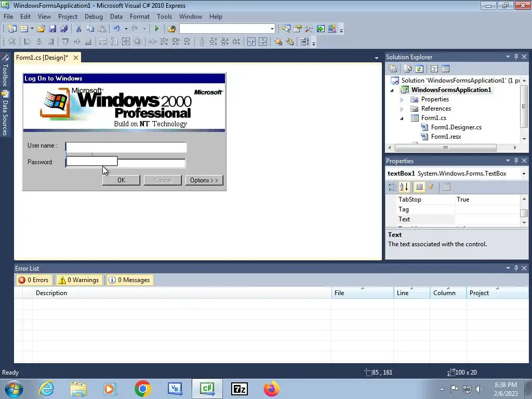
Task: Show Events with the lightning bolt button
Action: pos(431,187)
